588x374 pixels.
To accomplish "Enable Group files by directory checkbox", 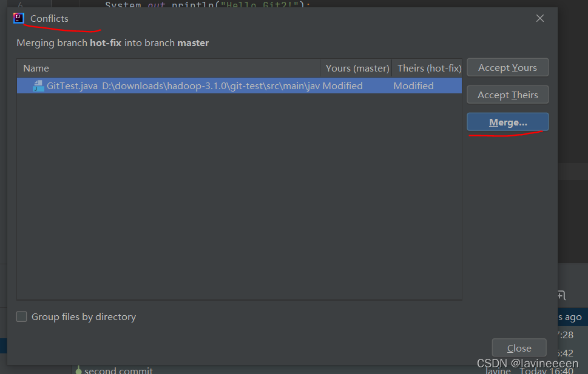I will 22,316.
